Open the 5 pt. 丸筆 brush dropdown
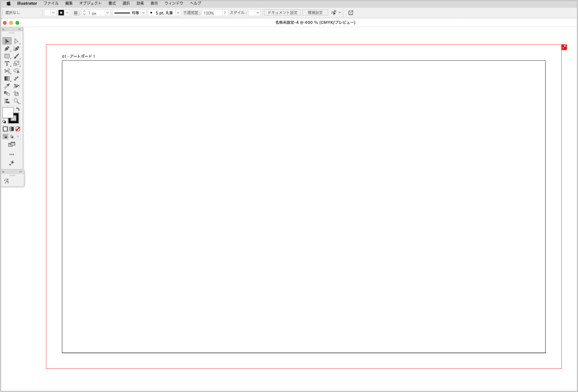This screenshot has width=578, height=392. click(177, 12)
